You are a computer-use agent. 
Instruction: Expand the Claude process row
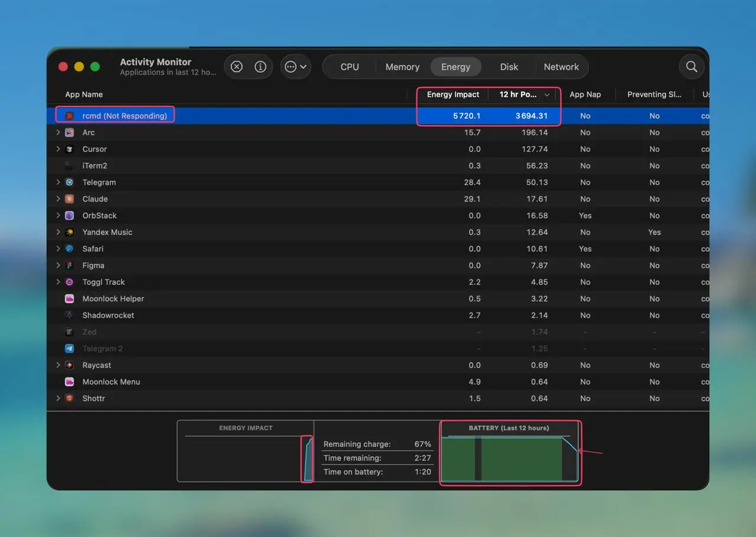pyautogui.click(x=58, y=198)
